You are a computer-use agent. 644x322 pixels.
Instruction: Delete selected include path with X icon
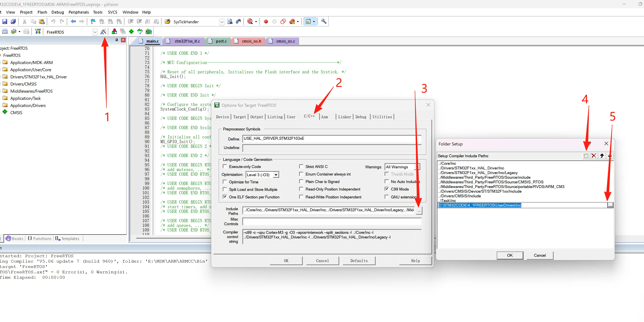594,156
